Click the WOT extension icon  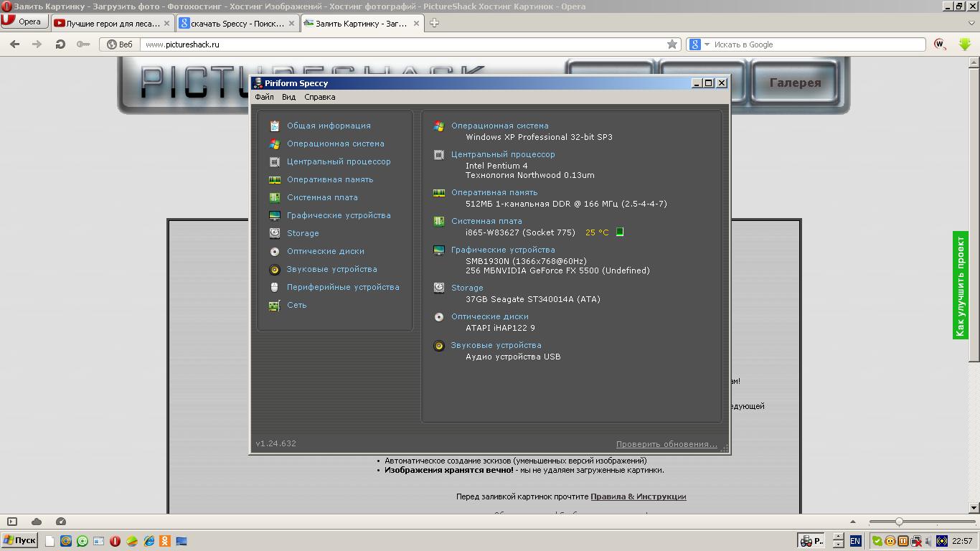940,44
